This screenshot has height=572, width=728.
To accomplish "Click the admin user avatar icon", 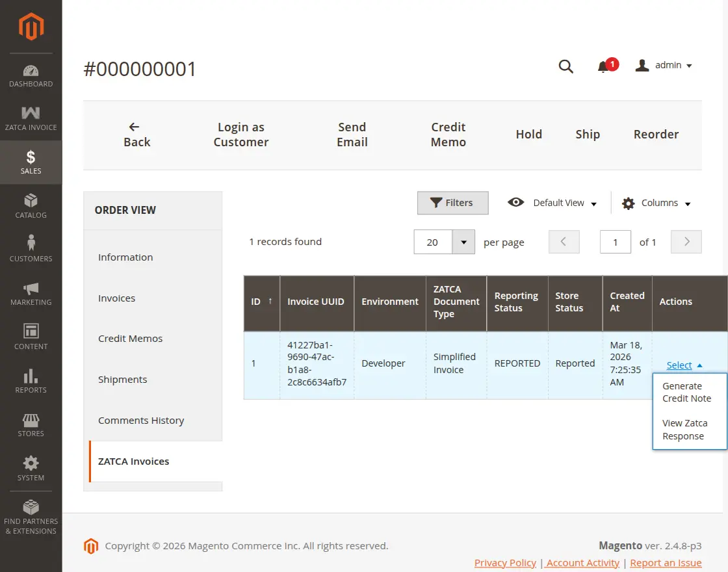I will tap(642, 66).
